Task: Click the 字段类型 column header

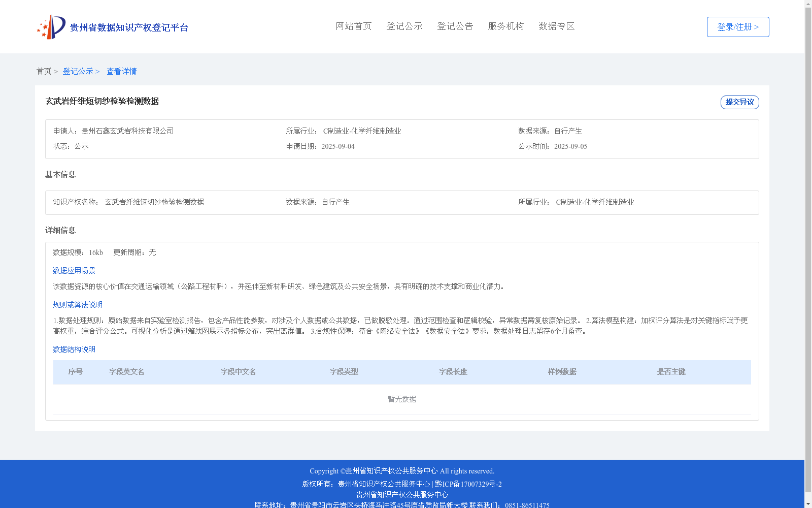Action: [x=344, y=372]
